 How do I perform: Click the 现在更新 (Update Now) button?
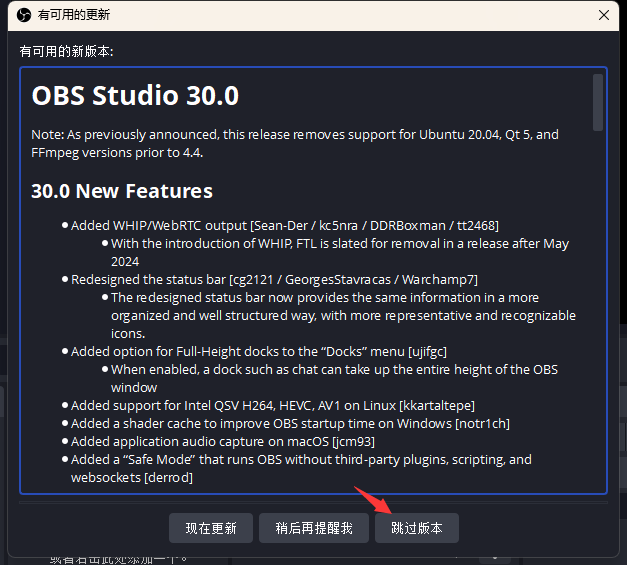(211, 528)
